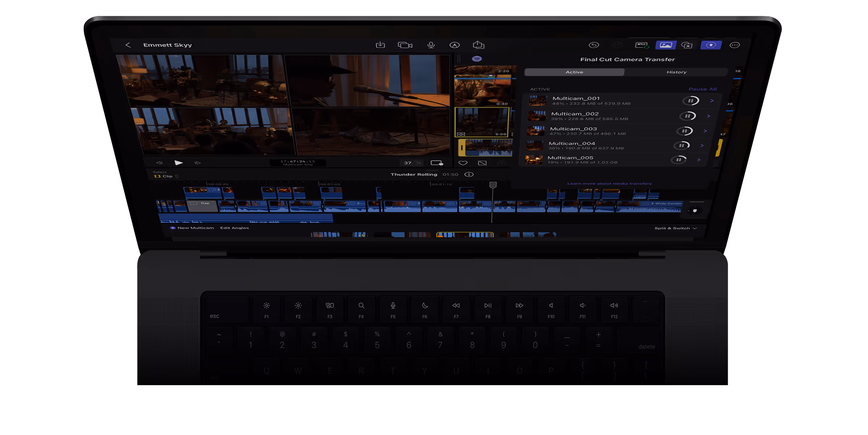This screenshot has height=435, width=868.
Task: Click the import media icon
Action: (x=380, y=45)
